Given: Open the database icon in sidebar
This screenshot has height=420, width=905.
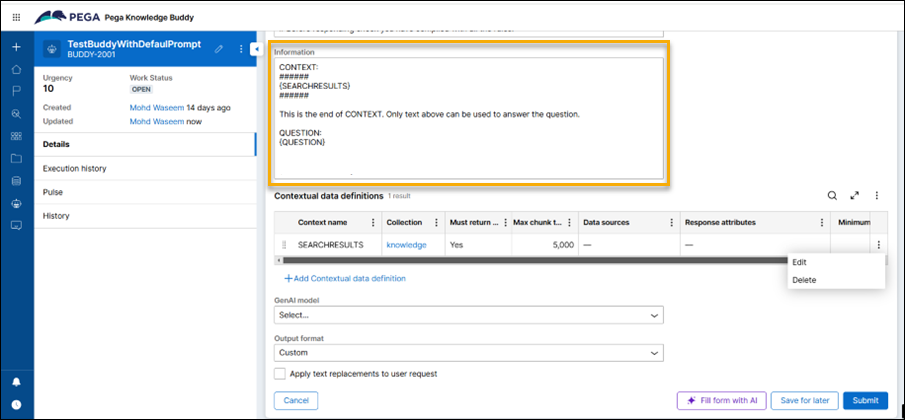Looking at the screenshot, I should coord(16,181).
